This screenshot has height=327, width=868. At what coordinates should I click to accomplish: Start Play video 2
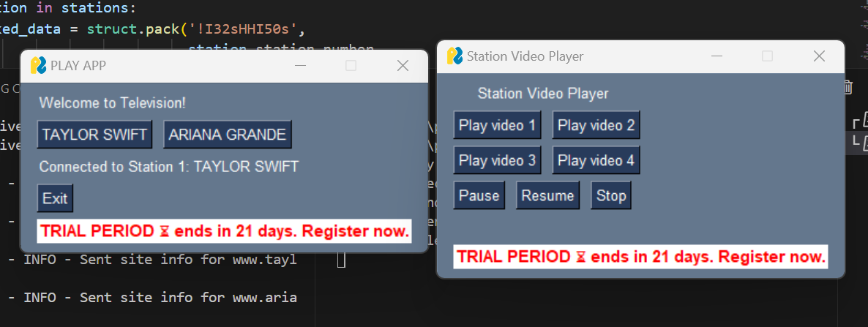(596, 125)
